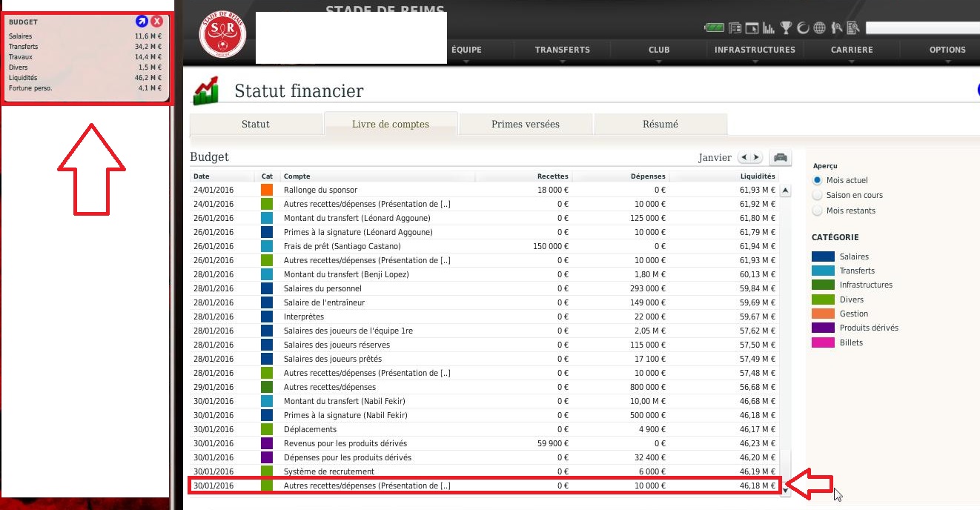This screenshot has width=980, height=510.
Task: Click the 'Liquidités' line in Budget widget
Action: pyautogui.click(x=85, y=77)
